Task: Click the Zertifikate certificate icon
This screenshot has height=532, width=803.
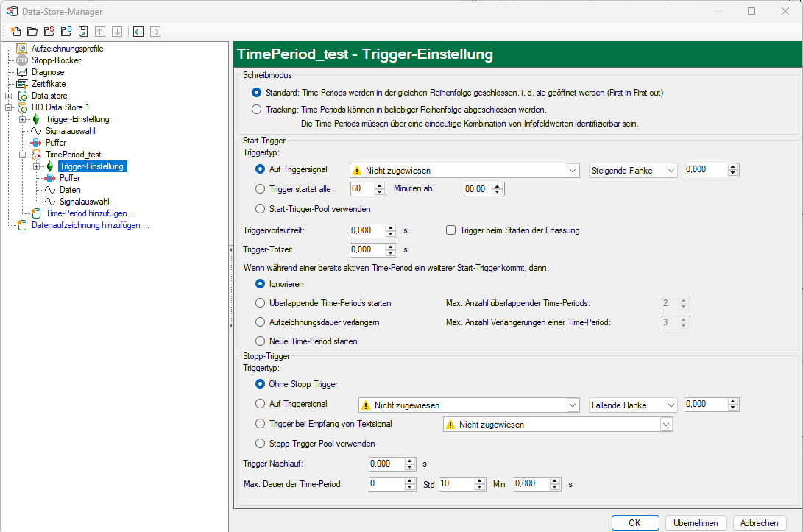Action: coord(22,84)
